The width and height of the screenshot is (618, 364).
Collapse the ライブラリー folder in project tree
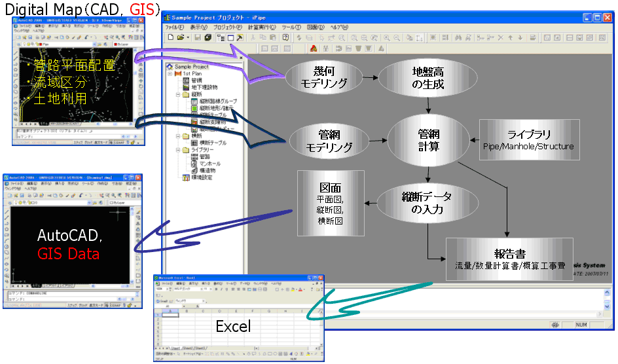(178, 150)
